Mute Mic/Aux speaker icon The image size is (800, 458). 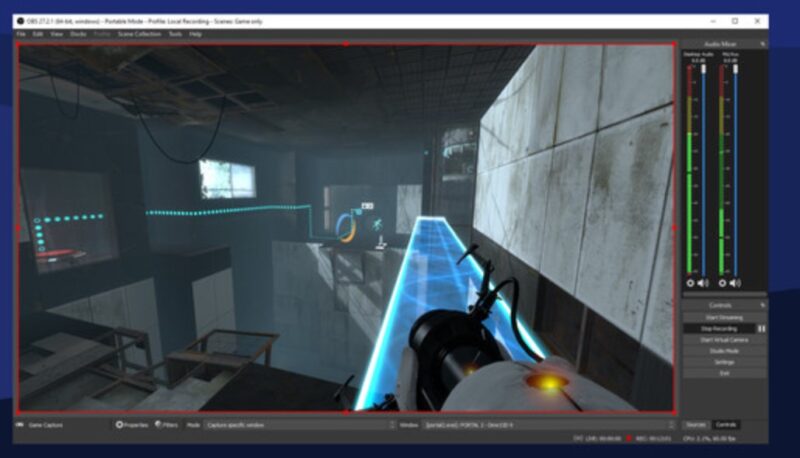pyautogui.click(x=735, y=283)
